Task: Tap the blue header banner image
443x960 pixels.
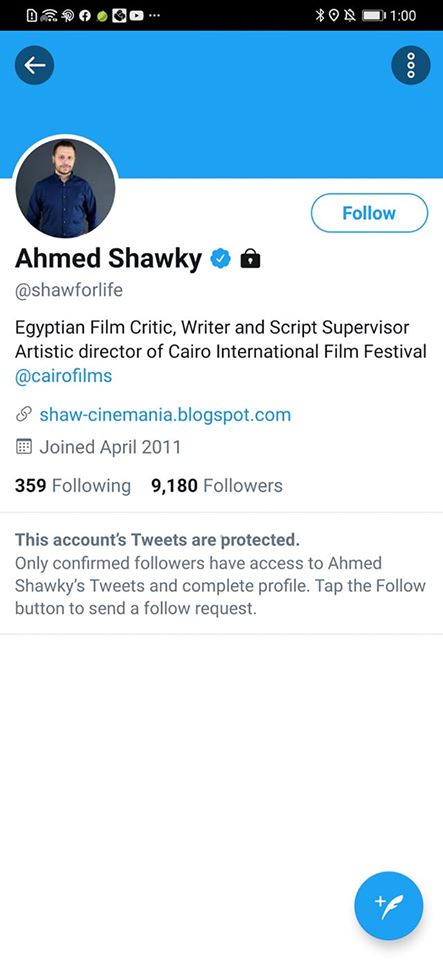Action: pyautogui.click(x=222, y=104)
